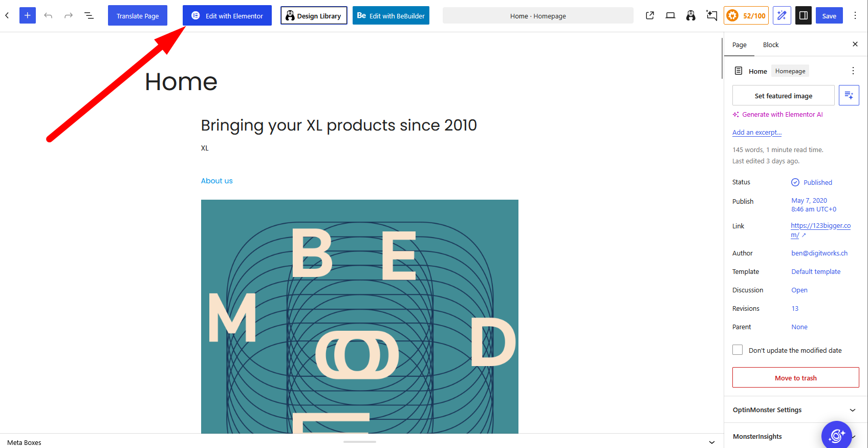Select the Page tab
The image size is (868, 448).
click(x=740, y=45)
